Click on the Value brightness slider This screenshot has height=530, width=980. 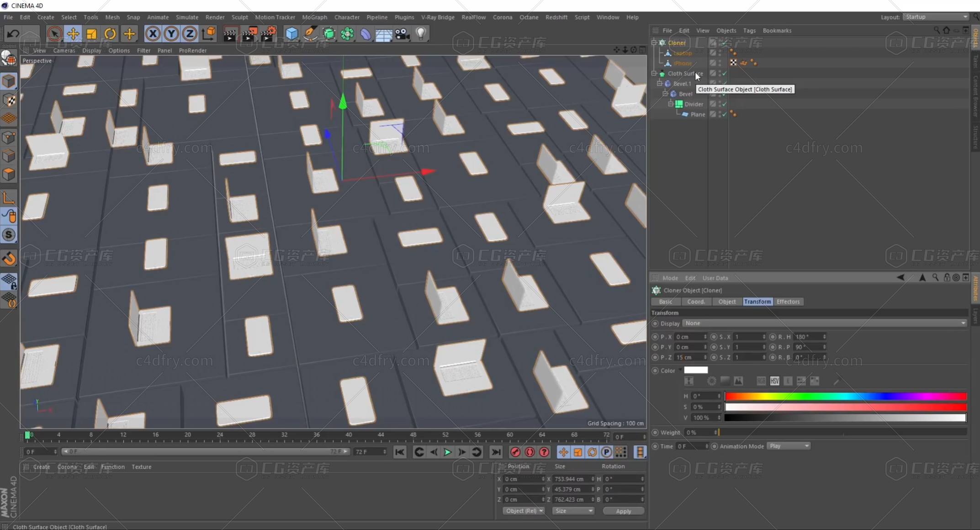846,418
